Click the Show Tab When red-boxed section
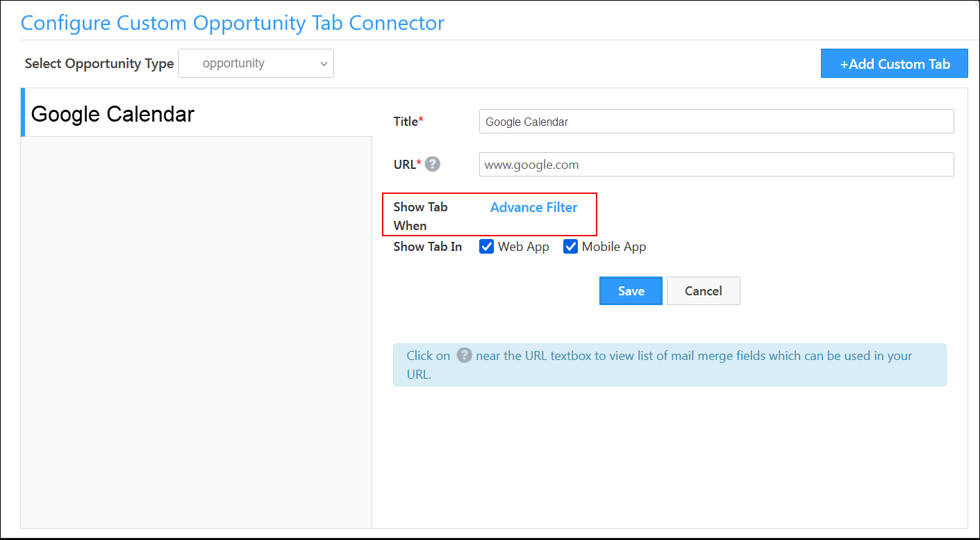Screen dimensions: 980x540 pos(490,214)
